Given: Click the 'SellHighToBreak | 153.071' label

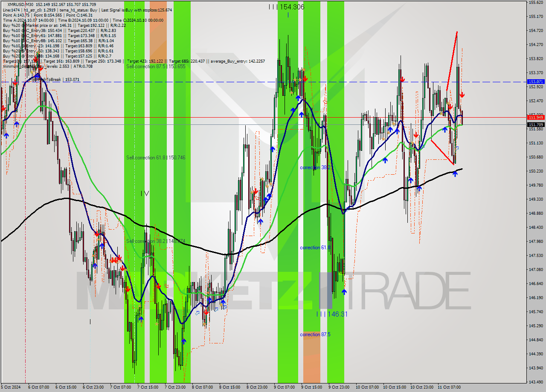Looking at the screenshot, I should click(x=54, y=80).
